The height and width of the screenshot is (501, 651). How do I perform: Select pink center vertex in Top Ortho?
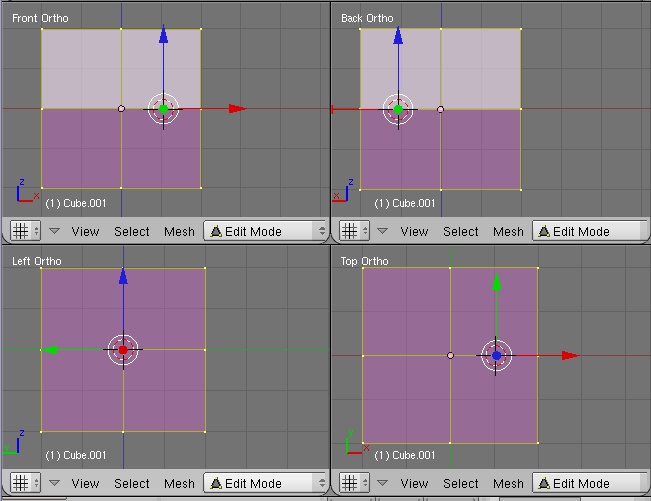(x=450, y=355)
